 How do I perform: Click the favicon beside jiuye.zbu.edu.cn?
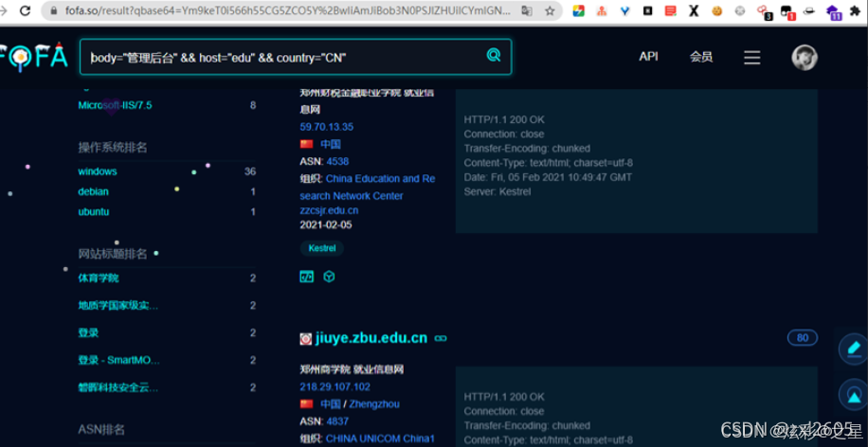pyautogui.click(x=305, y=339)
